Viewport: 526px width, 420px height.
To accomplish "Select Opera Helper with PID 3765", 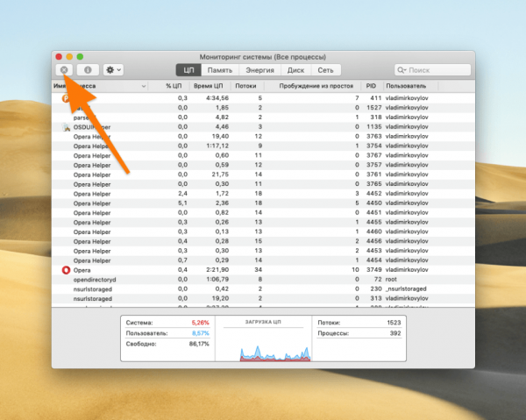I will coord(263,184).
